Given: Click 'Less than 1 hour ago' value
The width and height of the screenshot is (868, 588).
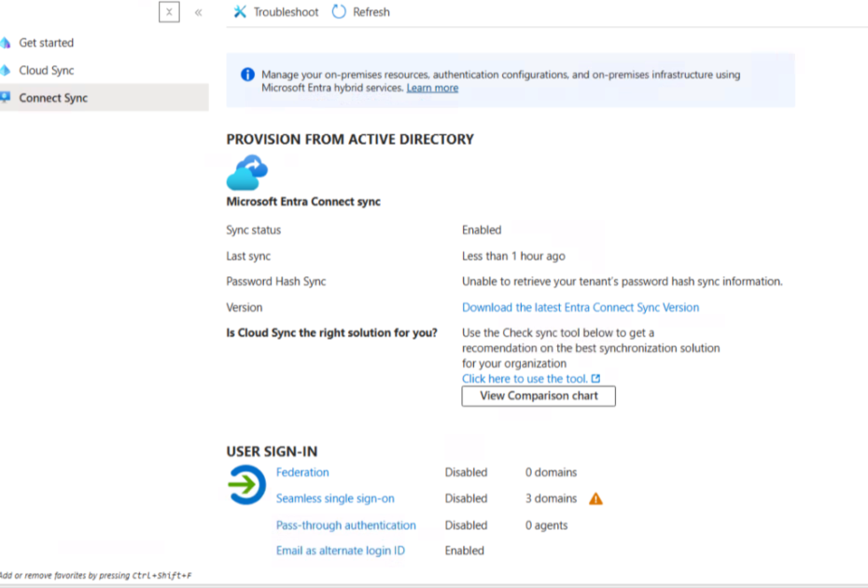Looking at the screenshot, I should (x=513, y=256).
